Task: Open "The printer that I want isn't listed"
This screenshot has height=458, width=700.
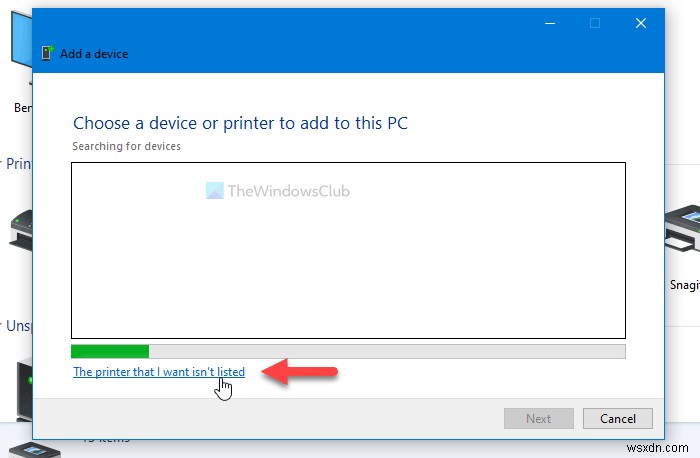Action: 159,372
